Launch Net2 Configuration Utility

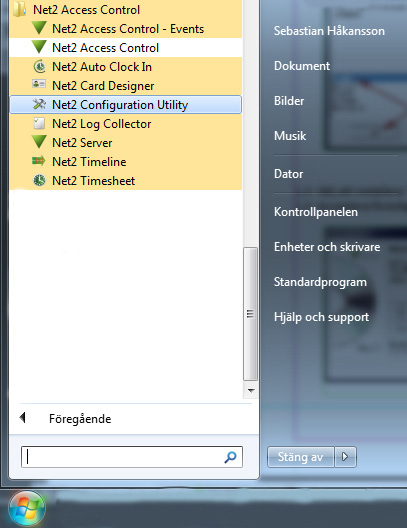tap(126, 105)
